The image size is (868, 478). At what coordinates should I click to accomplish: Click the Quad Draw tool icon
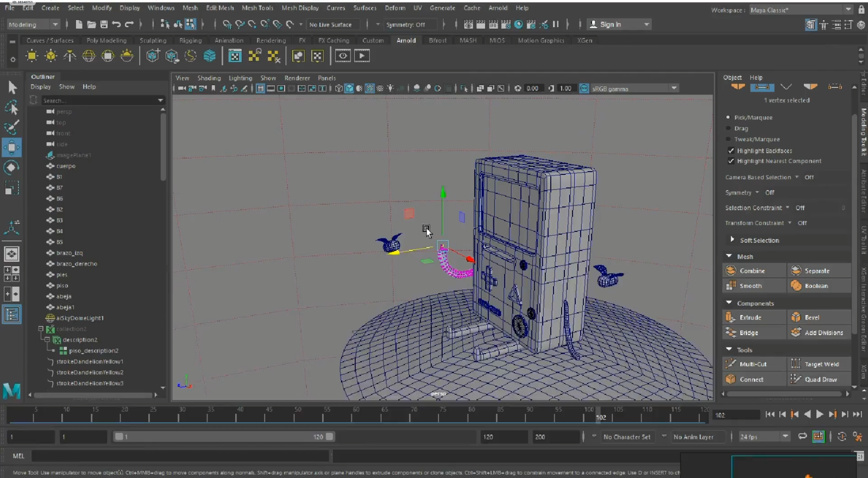(796, 379)
